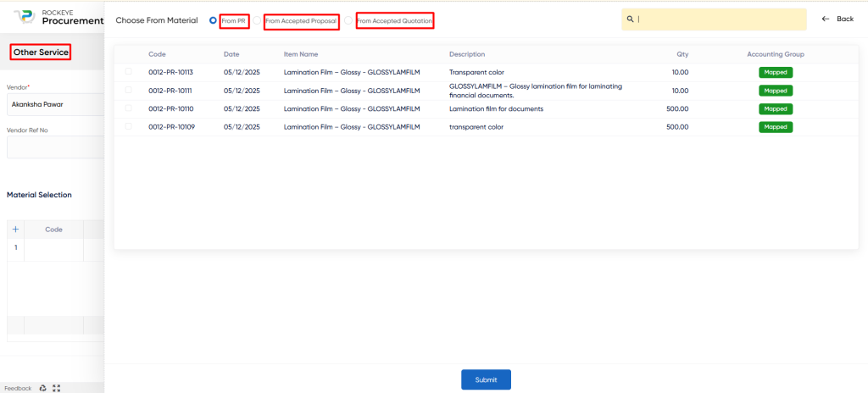Tick the checkbox for row 0012-PR-10111
The width and height of the screenshot is (868, 393).
tap(129, 90)
